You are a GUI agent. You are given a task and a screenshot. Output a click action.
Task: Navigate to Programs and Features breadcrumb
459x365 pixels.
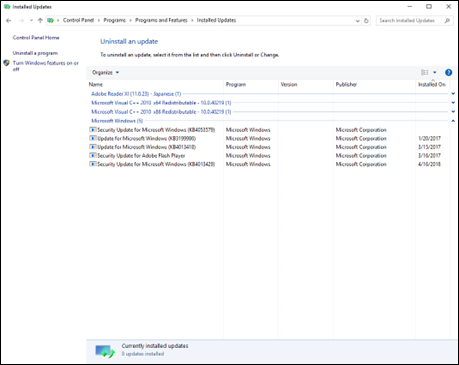(161, 20)
